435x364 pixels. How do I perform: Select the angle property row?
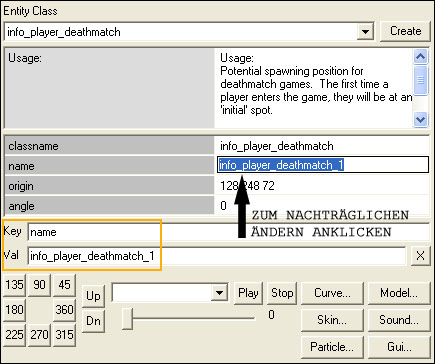[x=217, y=206]
